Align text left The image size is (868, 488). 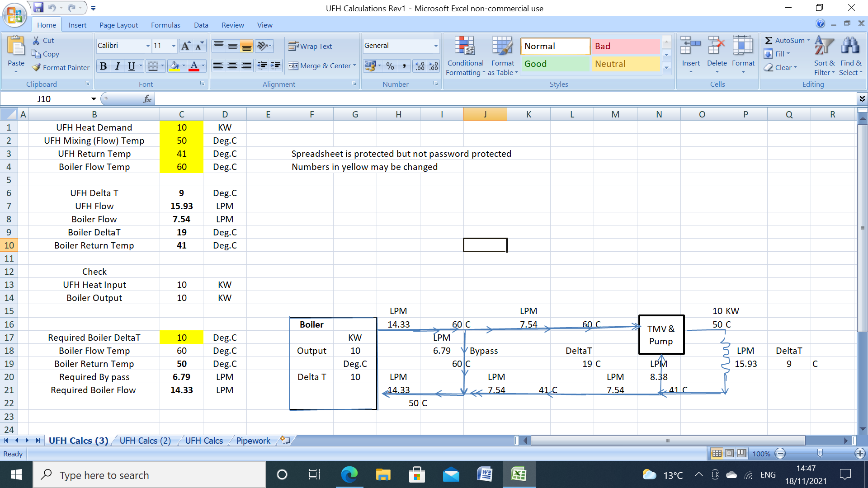tap(218, 66)
